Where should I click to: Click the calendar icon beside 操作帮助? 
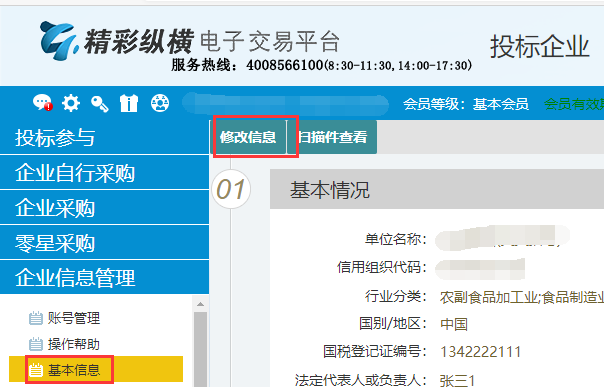tap(36, 344)
